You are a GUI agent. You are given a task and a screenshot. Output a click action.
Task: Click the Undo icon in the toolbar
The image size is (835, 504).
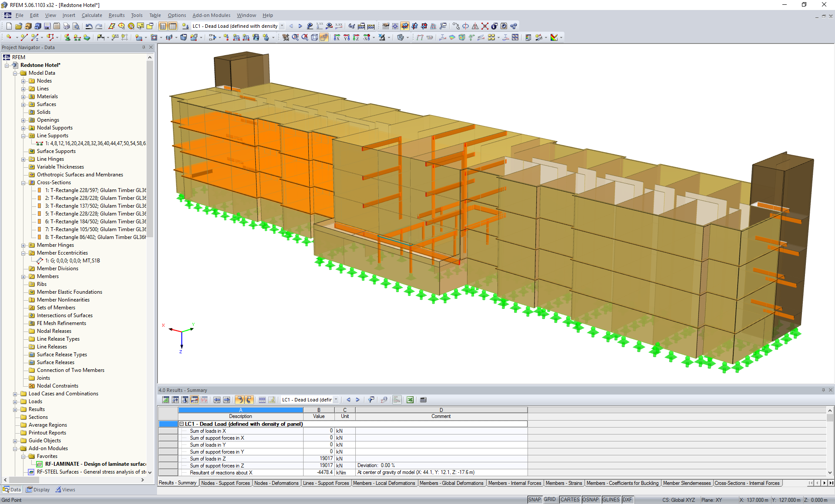pos(89,26)
